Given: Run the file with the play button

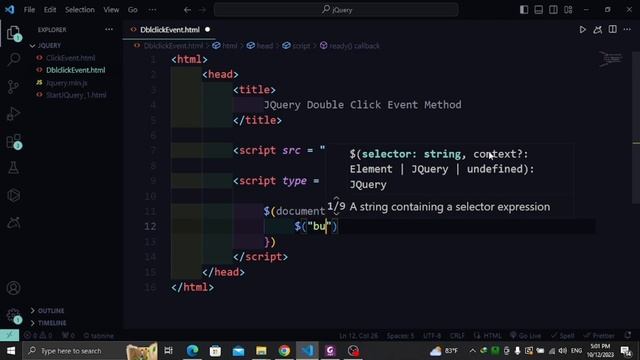Looking at the screenshot, I should 582,30.
